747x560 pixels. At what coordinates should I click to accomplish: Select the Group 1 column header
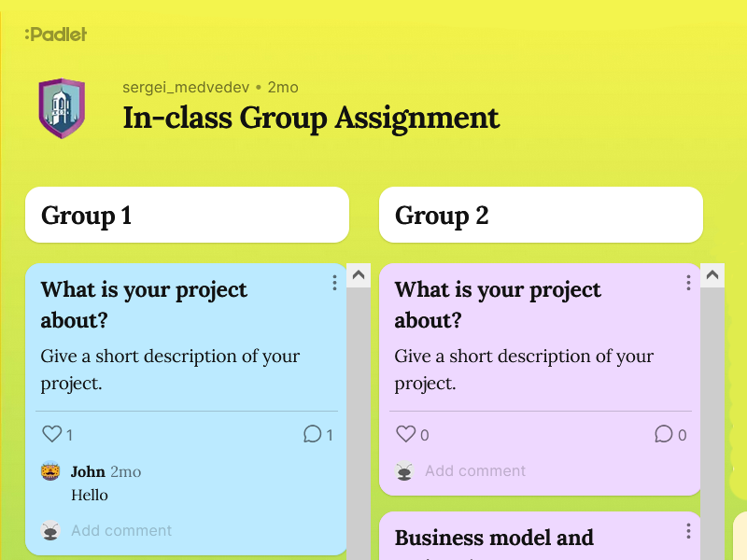[x=188, y=215]
